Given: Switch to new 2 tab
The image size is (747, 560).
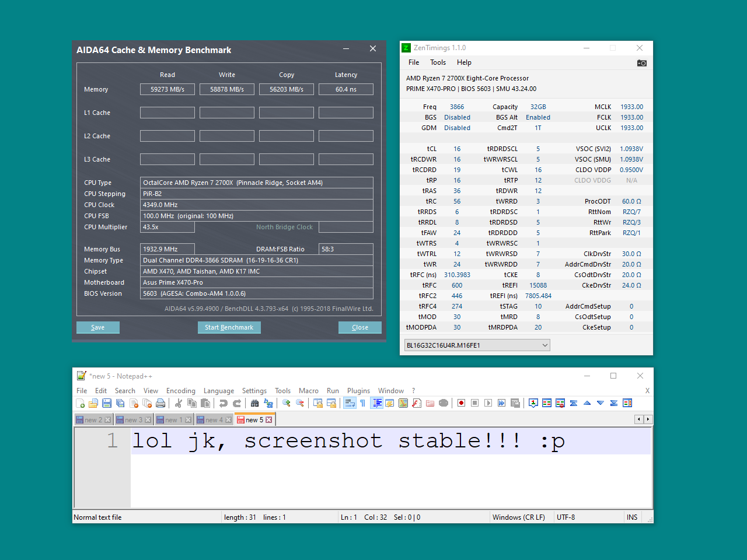Looking at the screenshot, I should [93, 420].
